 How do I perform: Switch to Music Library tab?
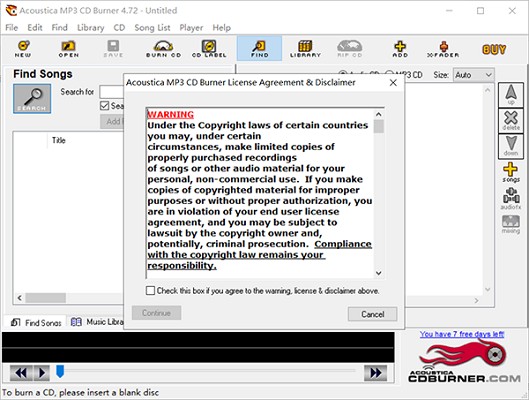97,322
